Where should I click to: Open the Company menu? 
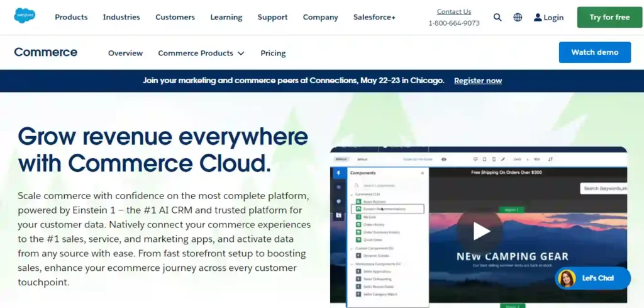[320, 17]
